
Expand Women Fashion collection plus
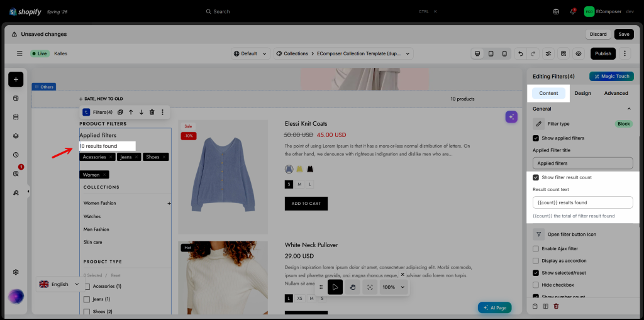(169, 203)
